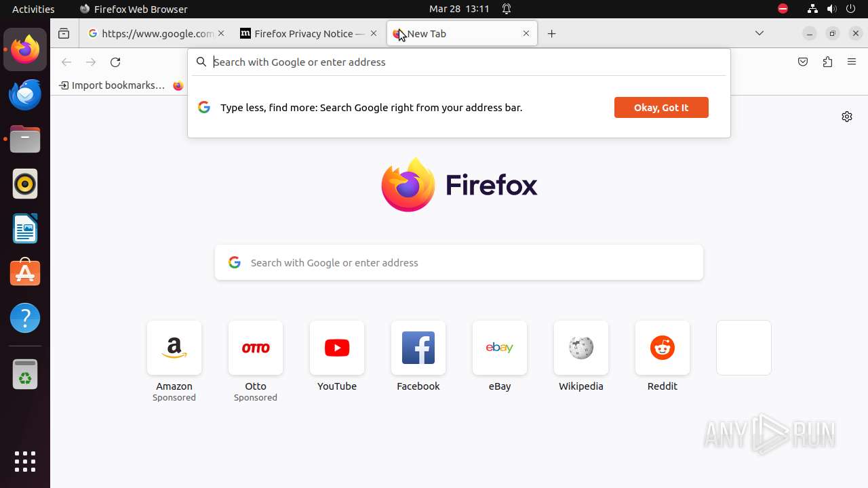Open the Extensions puzzle icon
Viewport: 868px width, 488px height.
[827, 62]
